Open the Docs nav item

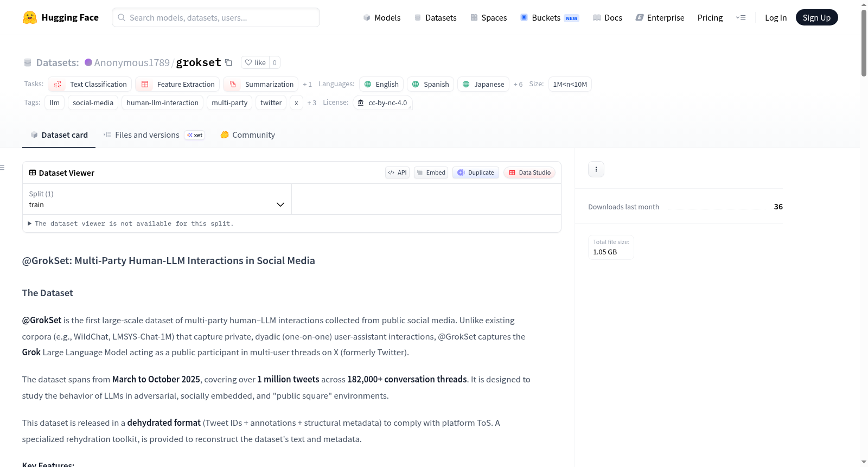pyautogui.click(x=607, y=17)
